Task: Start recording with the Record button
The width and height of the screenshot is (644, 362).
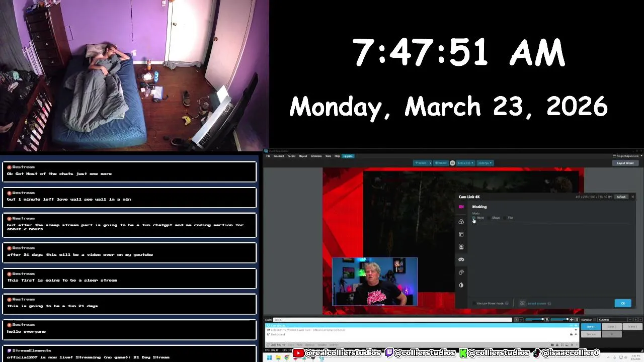Action: (441, 163)
